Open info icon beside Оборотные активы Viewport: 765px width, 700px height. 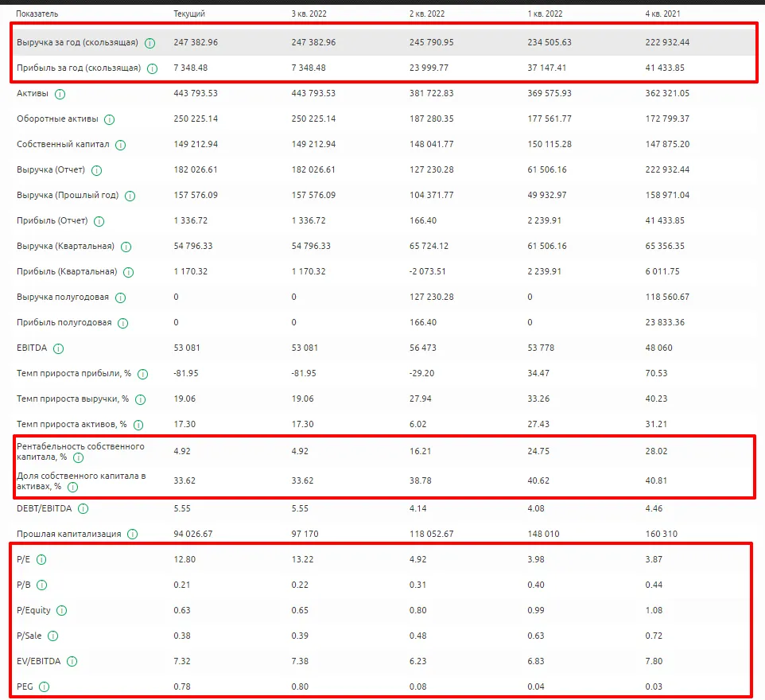109,119
